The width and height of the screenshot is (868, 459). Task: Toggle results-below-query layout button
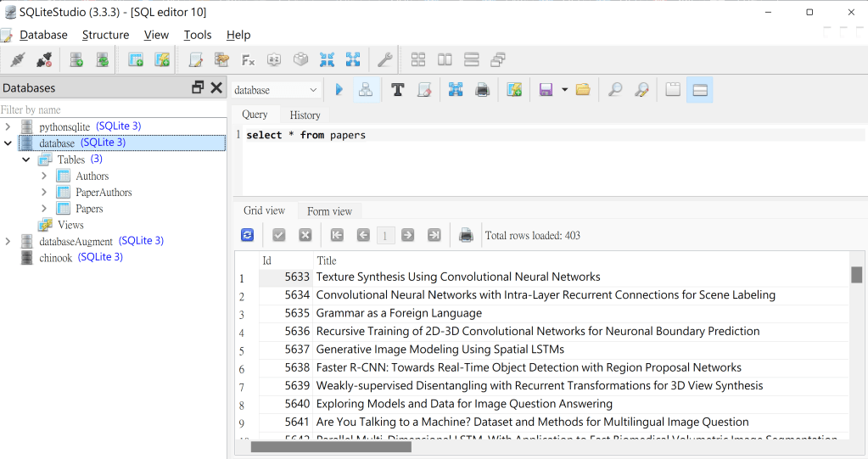[x=700, y=90]
